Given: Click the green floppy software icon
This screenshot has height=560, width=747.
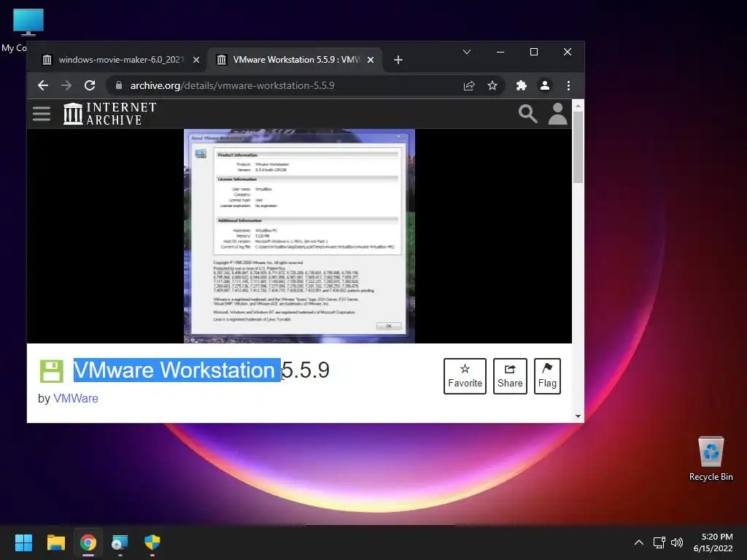Looking at the screenshot, I should point(52,371).
